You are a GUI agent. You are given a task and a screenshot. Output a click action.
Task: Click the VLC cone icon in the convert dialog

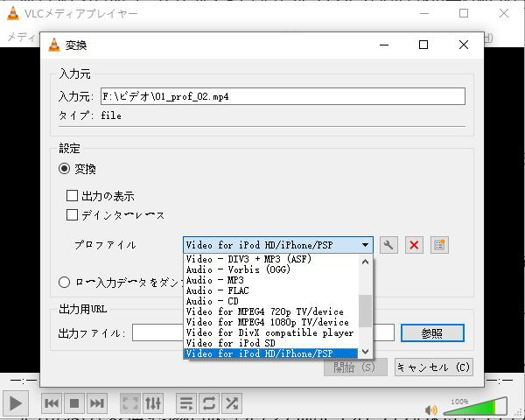(54, 45)
